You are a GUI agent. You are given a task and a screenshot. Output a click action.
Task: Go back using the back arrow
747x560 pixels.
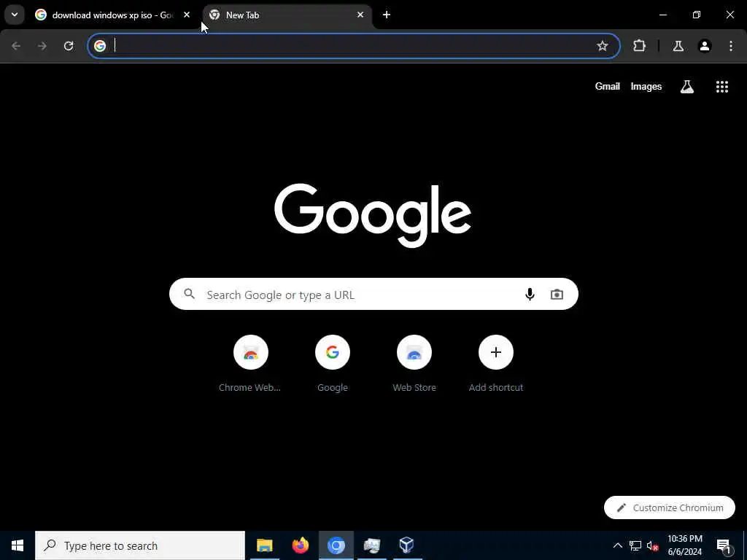(16, 46)
